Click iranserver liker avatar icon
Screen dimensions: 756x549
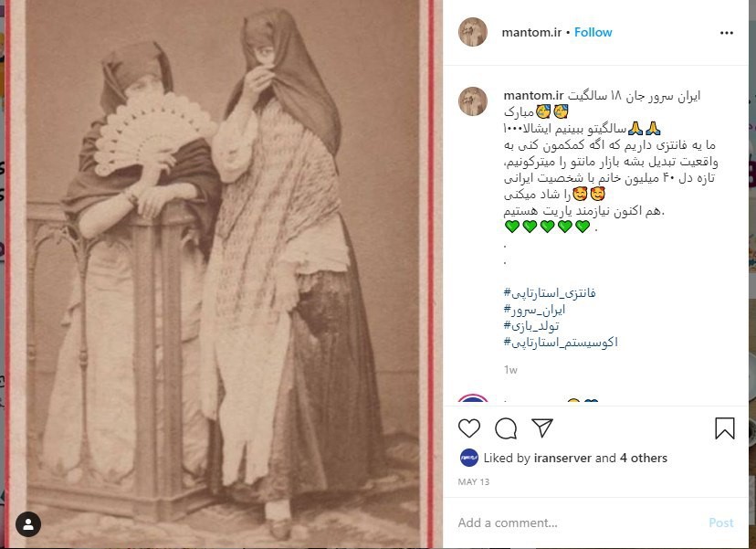(x=469, y=458)
